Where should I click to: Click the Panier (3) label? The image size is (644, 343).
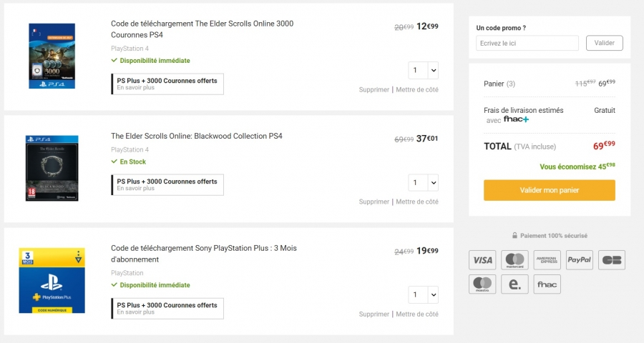pos(499,84)
